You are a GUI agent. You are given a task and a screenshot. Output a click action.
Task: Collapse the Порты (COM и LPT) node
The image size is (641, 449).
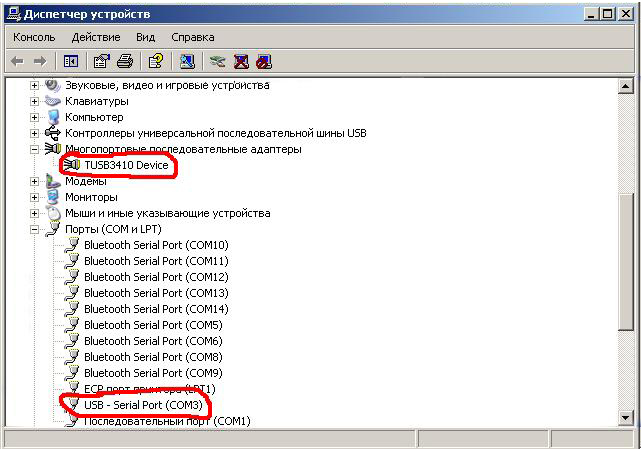point(35,229)
